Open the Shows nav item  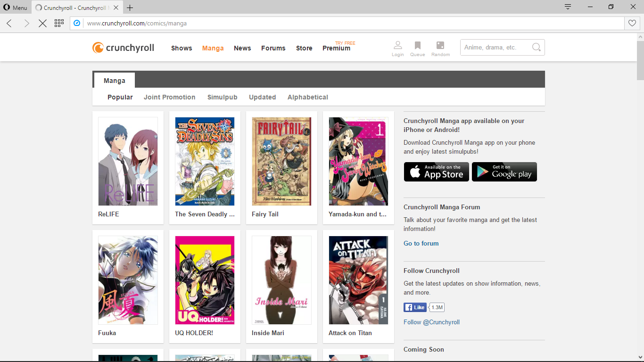pyautogui.click(x=182, y=48)
